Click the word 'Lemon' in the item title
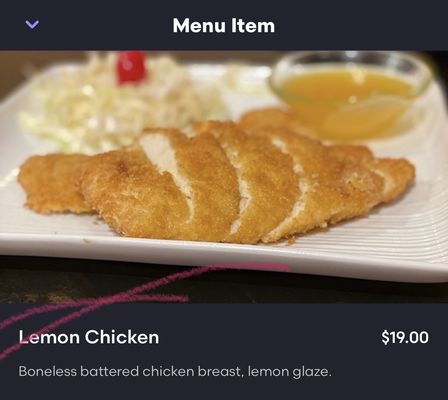 49,337
